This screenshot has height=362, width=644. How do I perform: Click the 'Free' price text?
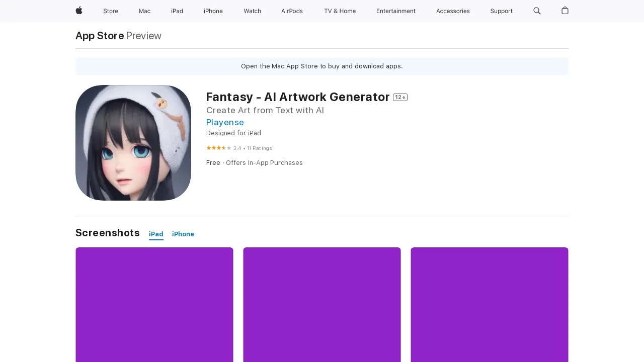pyautogui.click(x=213, y=163)
